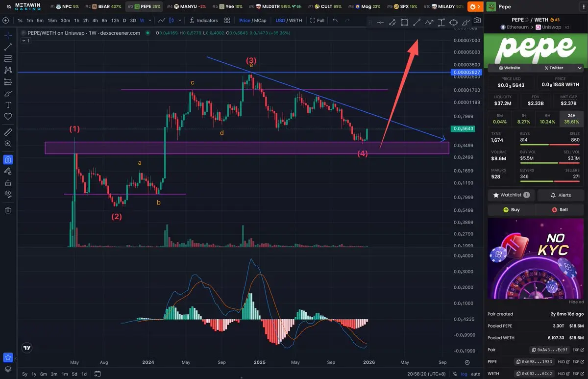Viewport: 588px width, 379px height.
Task: Expand the timeframe dropdown chevron
Action: click(149, 21)
